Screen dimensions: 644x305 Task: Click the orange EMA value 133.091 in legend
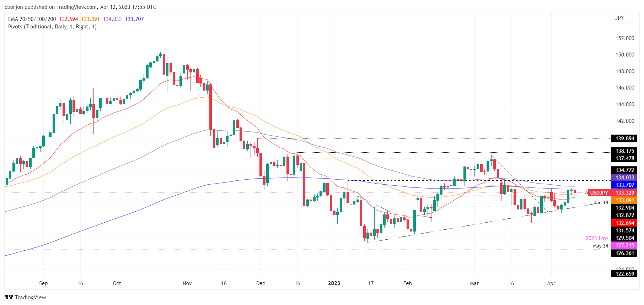coord(90,19)
